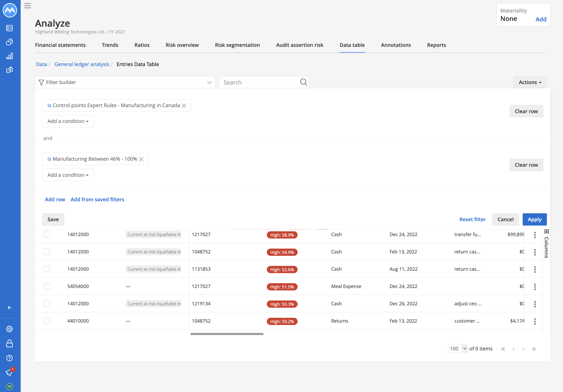Click the lock icon in sidebar
The image size is (563, 392).
pyautogui.click(x=10, y=343)
